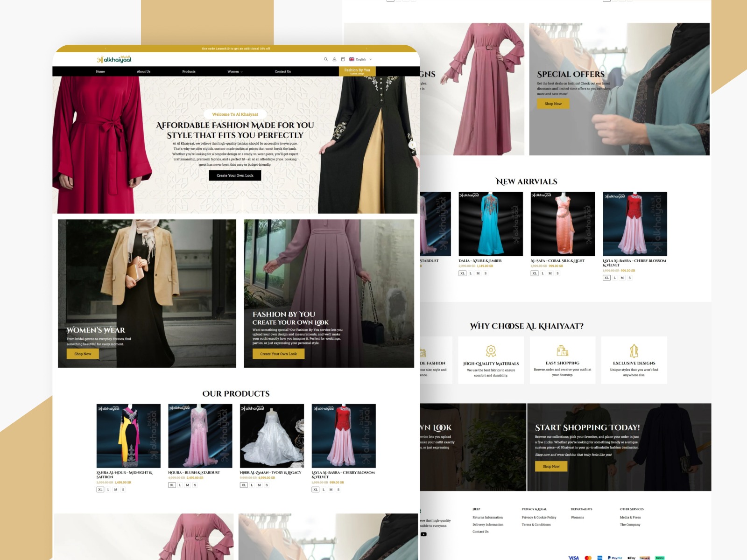The height and width of the screenshot is (560, 747).
Task: Click the announcement bar right arrow
Action: pyautogui.click(x=366, y=49)
